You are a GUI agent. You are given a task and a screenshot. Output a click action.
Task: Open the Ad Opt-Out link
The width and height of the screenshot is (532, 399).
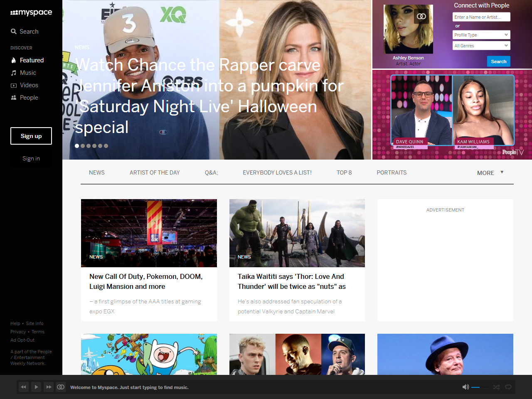click(x=22, y=340)
